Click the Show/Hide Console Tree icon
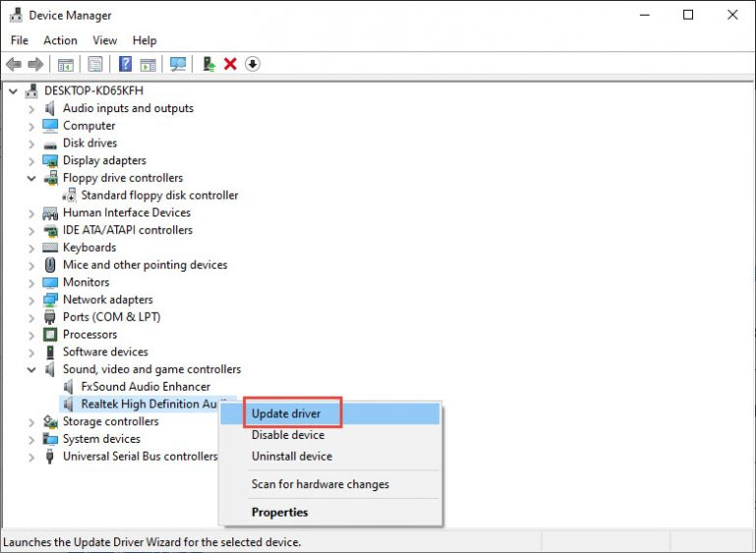 [x=66, y=64]
